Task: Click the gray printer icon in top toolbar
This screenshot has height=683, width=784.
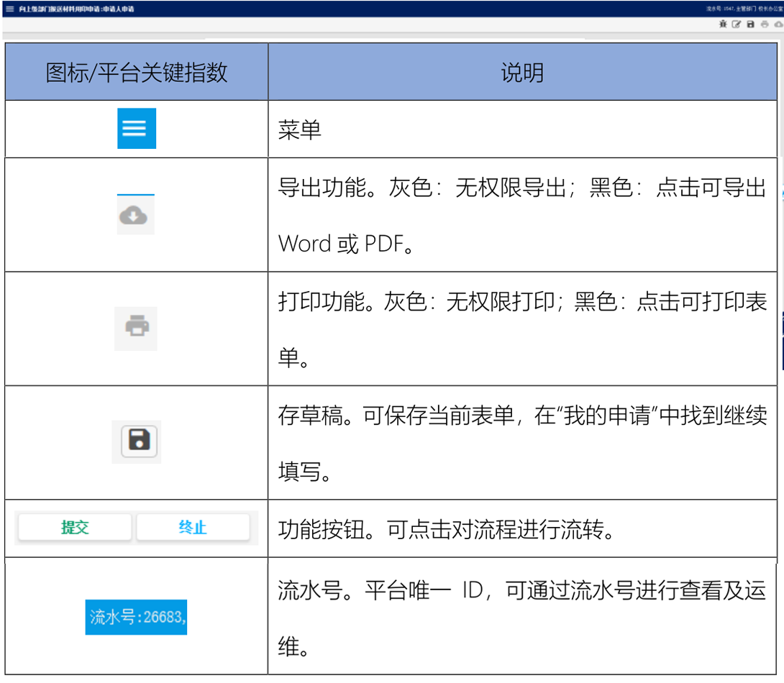Action: click(765, 24)
